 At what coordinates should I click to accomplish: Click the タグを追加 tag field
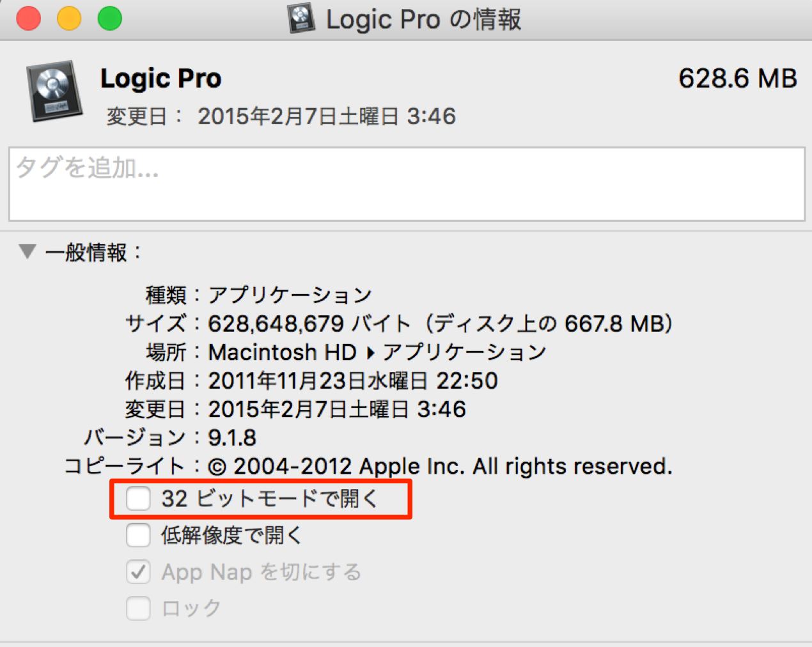tap(407, 184)
